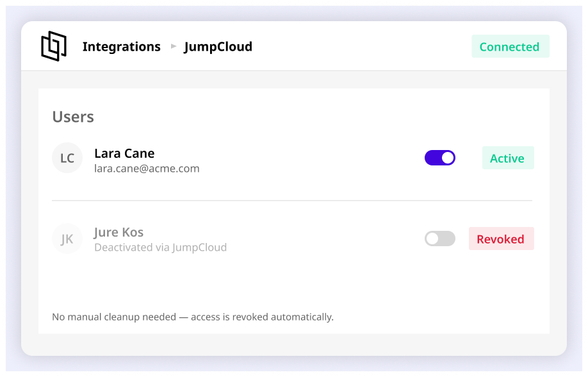
Task: Toggle Jure Kos's access switch
Action: coord(440,239)
